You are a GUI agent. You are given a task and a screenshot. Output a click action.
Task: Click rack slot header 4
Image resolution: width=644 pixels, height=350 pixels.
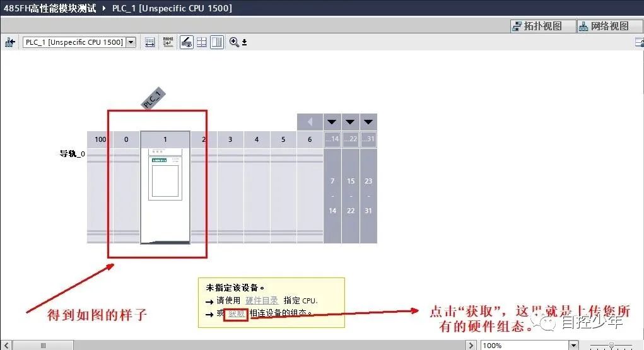pos(257,139)
